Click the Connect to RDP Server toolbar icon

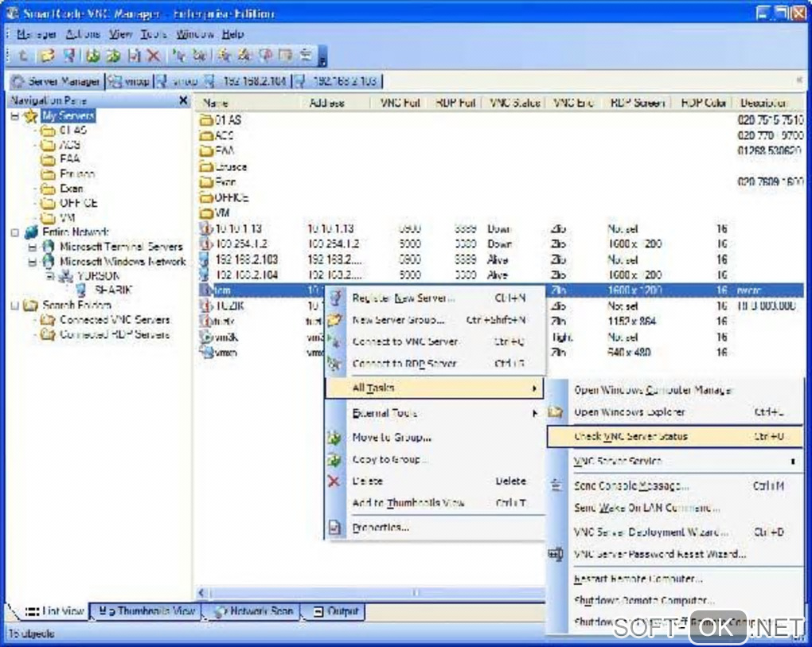tap(199, 55)
